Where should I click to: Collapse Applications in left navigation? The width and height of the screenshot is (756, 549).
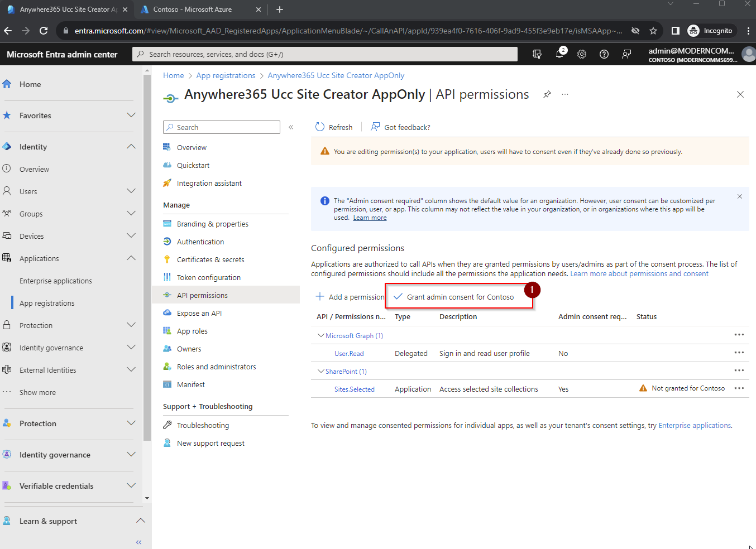[131, 258]
